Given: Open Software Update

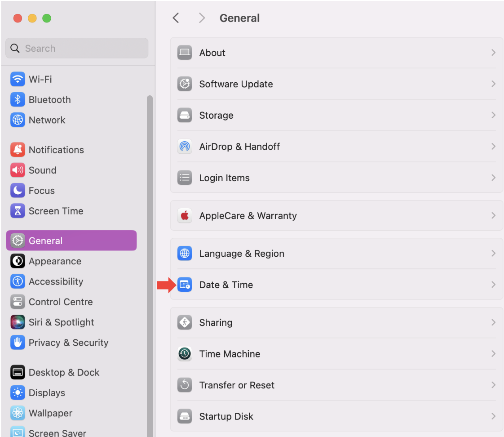Looking at the screenshot, I should point(236,84).
